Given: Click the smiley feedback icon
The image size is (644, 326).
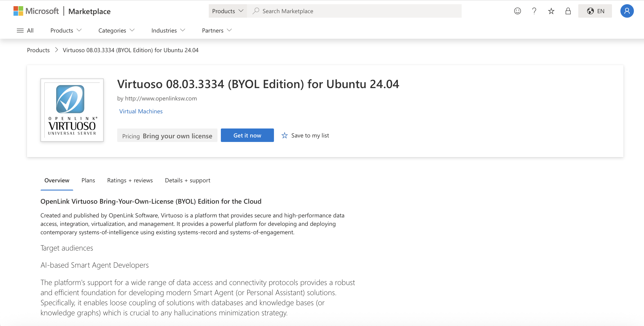Looking at the screenshot, I should 517,11.
